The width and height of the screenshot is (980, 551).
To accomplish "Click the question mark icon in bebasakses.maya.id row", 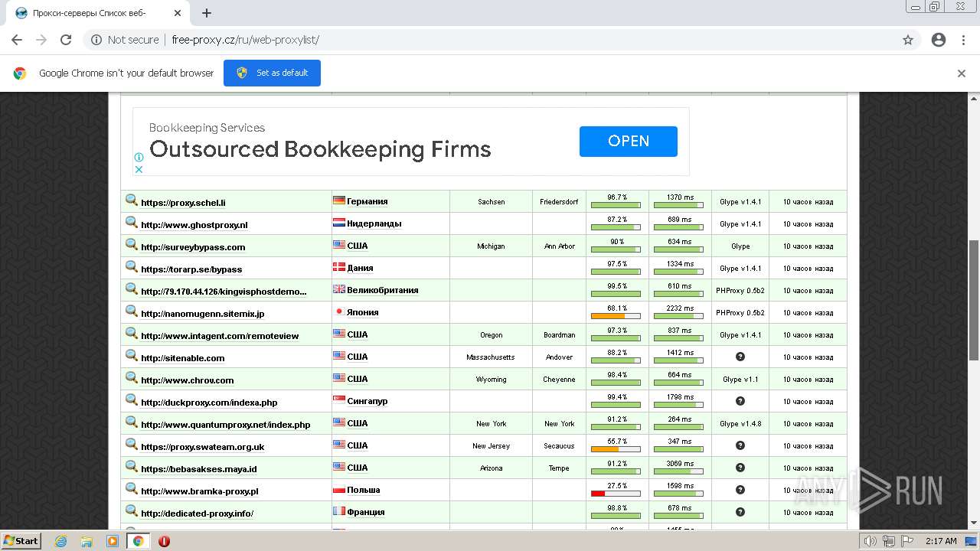I will click(740, 468).
